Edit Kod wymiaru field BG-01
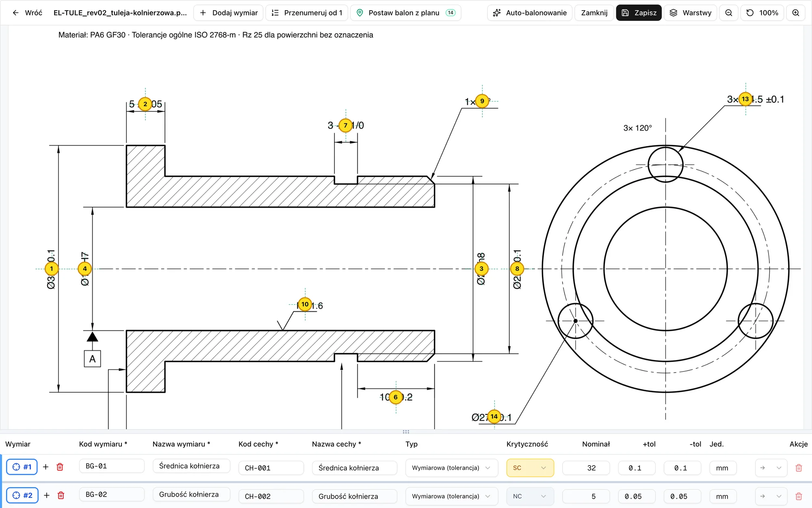This screenshot has width=812, height=508. click(x=112, y=466)
